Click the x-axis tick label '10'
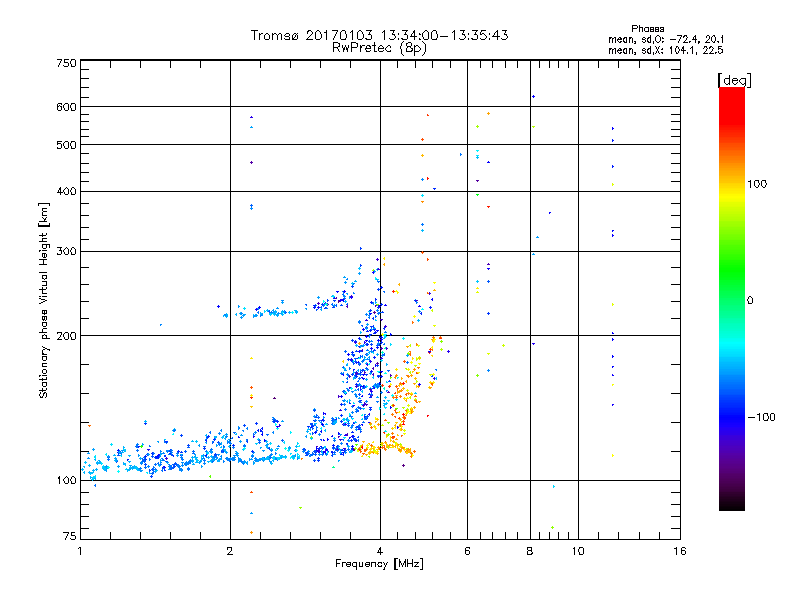Screen dimensions: 800x600 point(578,551)
